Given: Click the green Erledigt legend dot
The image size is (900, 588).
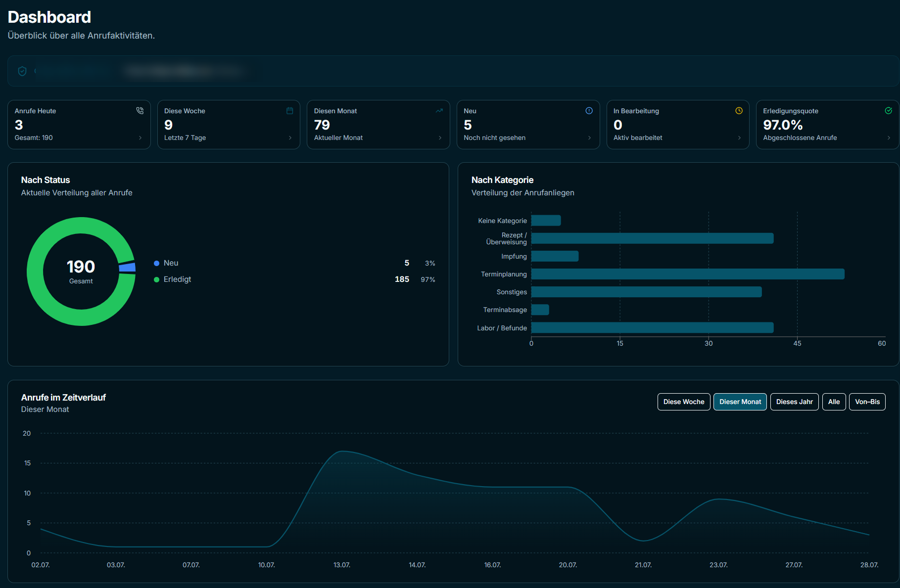Looking at the screenshot, I should 156,279.
